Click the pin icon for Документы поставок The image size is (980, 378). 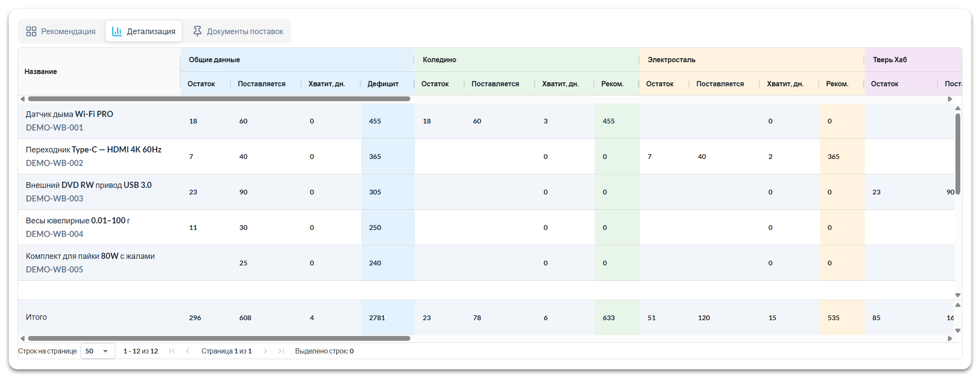[x=197, y=32]
